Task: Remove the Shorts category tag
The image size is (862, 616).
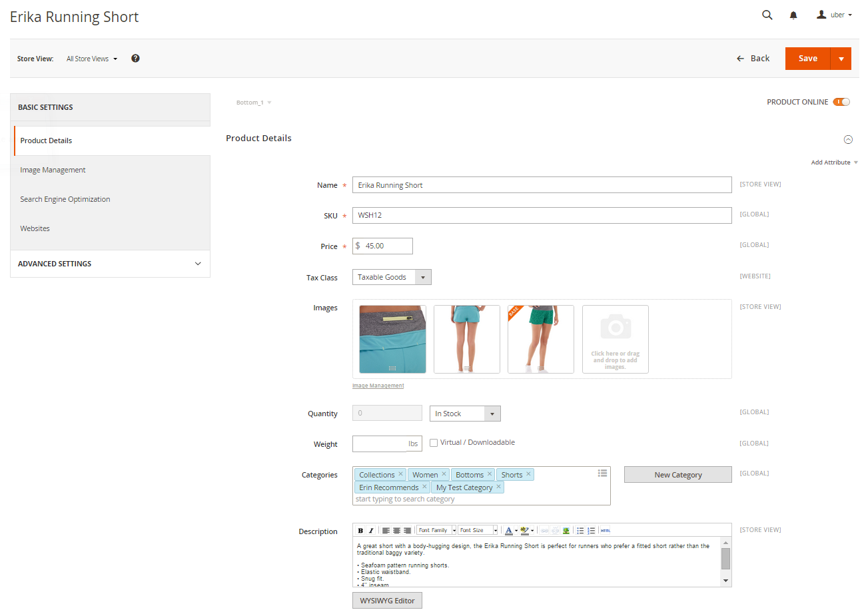Action: point(528,474)
